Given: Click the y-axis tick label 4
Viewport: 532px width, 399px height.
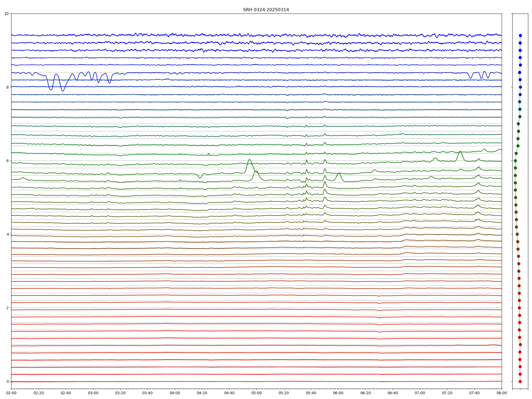Looking at the screenshot, I should [7, 234].
